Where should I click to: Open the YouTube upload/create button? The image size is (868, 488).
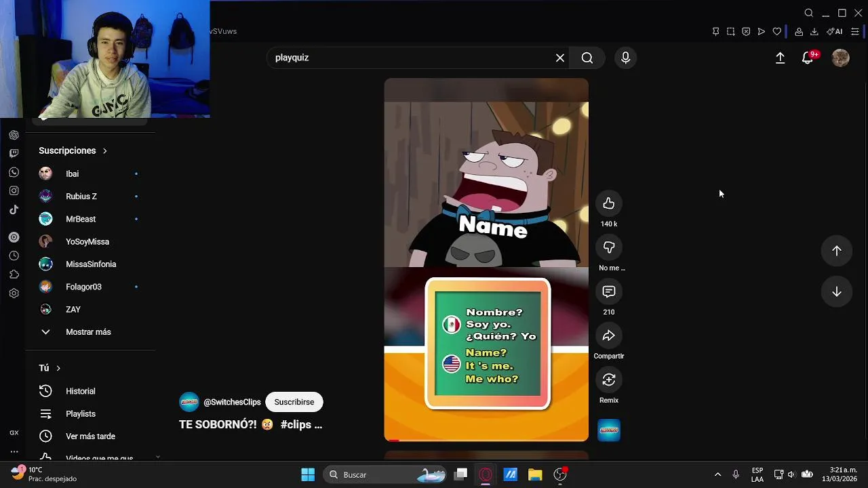(781, 58)
